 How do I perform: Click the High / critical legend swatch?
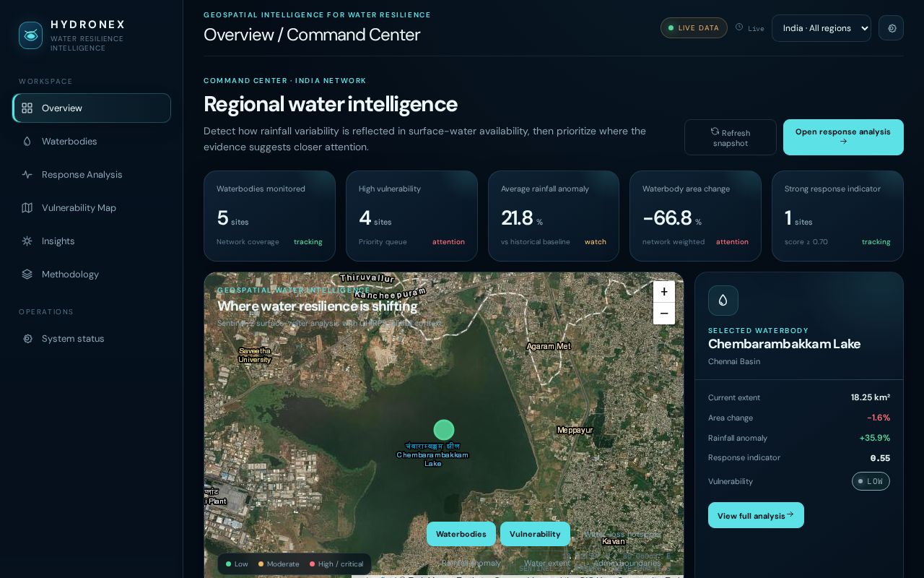point(313,564)
